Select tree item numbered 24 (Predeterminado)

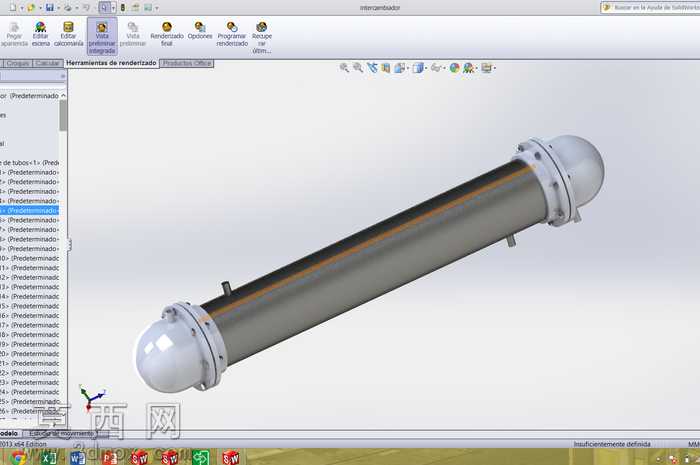coord(29,392)
